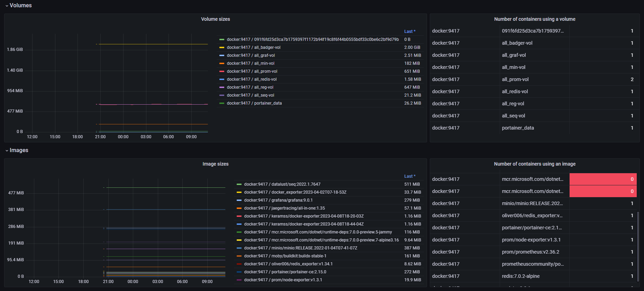The image size is (644, 291).
Task: Open the Volume sizes panel title menu
Action: coord(215,19)
